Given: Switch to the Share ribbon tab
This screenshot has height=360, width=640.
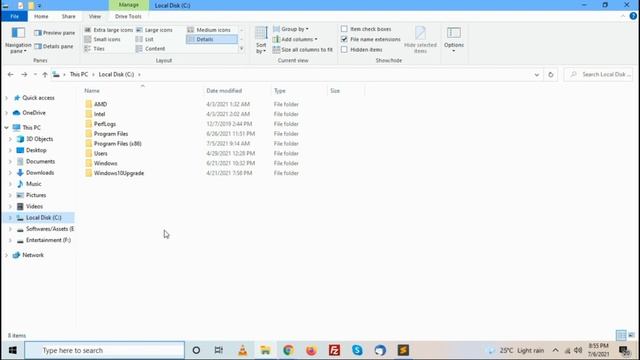Looking at the screenshot, I should coord(69,16).
